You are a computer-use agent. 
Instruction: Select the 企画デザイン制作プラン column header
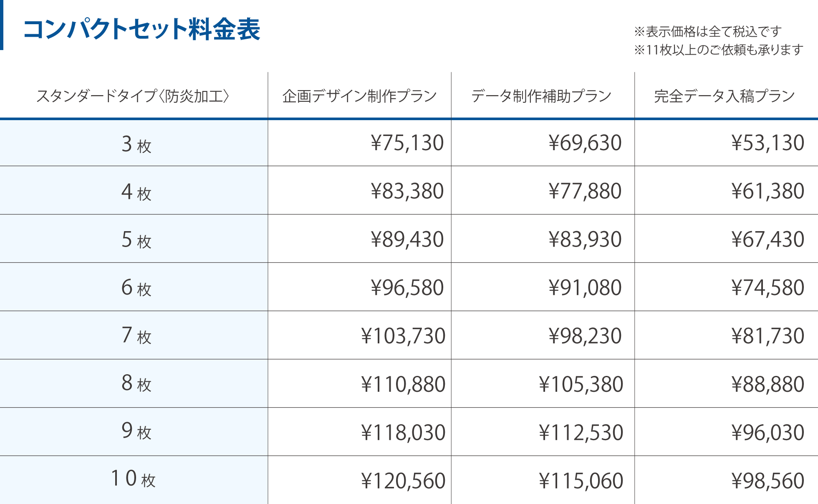pyautogui.click(x=359, y=96)
